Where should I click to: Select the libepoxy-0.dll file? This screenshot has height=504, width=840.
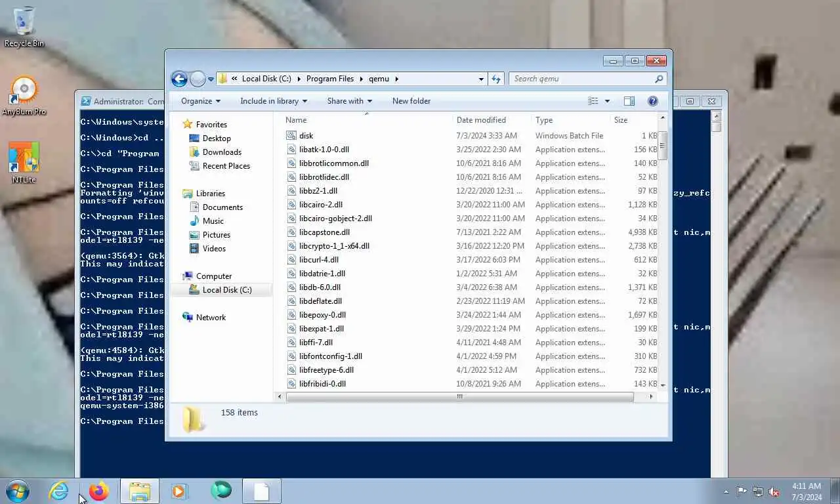322,315
